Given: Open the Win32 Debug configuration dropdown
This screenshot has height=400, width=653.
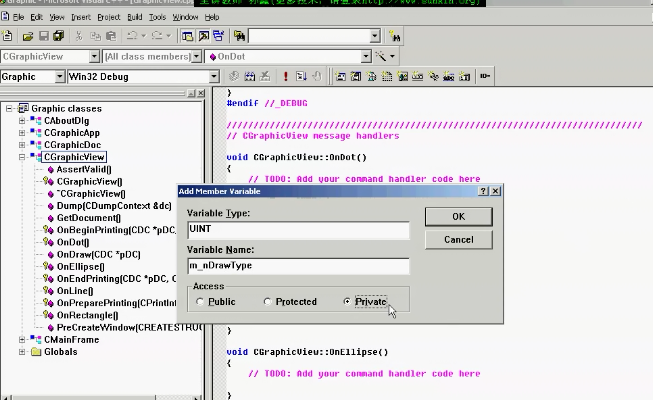Looking at the screenshot, I should (x=214, y=76).
